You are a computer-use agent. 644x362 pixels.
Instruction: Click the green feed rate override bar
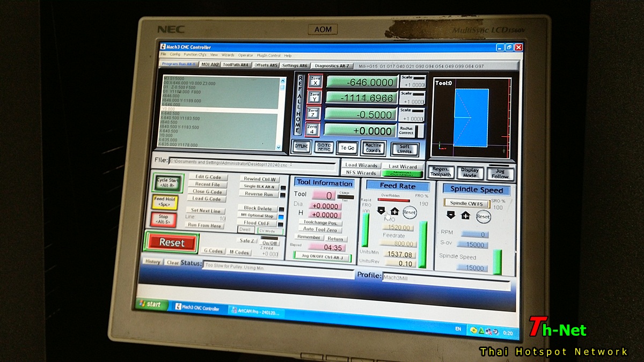[423, 244]
